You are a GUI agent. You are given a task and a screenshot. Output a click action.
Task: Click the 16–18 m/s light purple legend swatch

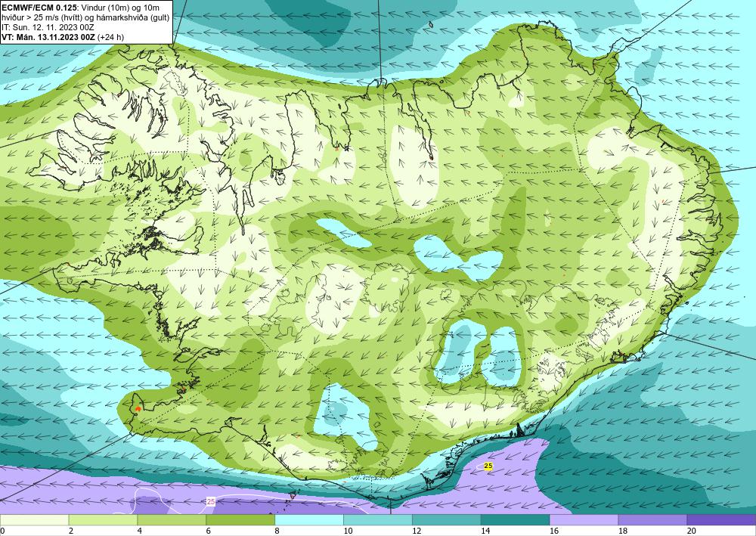click(584, 520)
